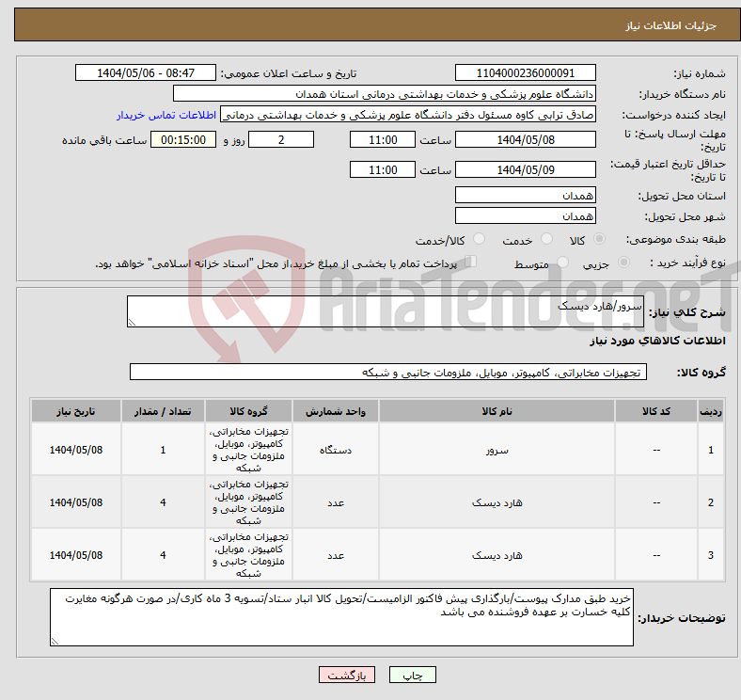The height and width of the screenshot is (700, 741).
Task: Click the شرح کلی نیاز text area
Action: coord(386,311)
